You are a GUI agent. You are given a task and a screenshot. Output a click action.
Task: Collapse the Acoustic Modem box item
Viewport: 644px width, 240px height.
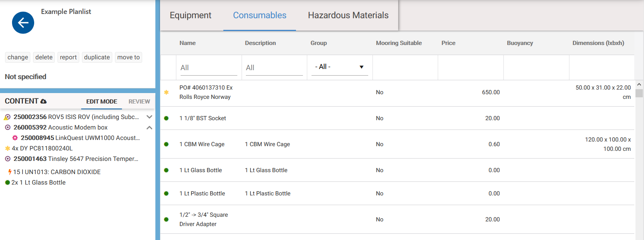pos(149,128)
